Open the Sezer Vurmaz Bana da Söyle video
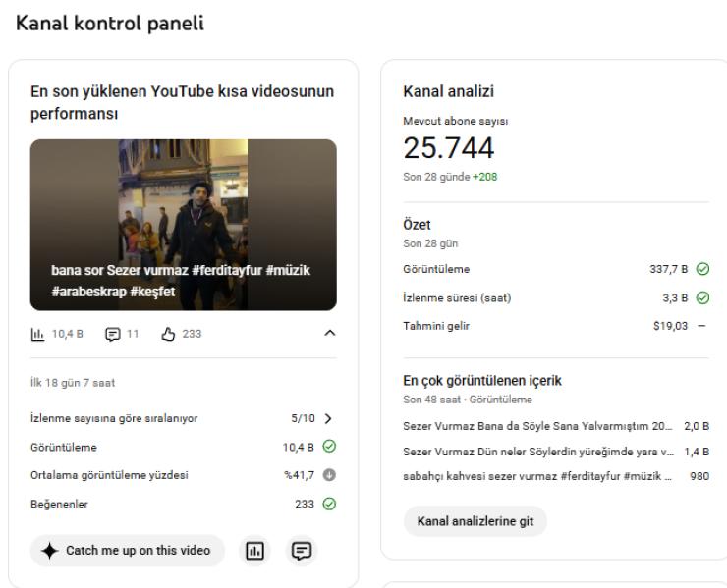This screenshot has height=588, width=727. 537,426
